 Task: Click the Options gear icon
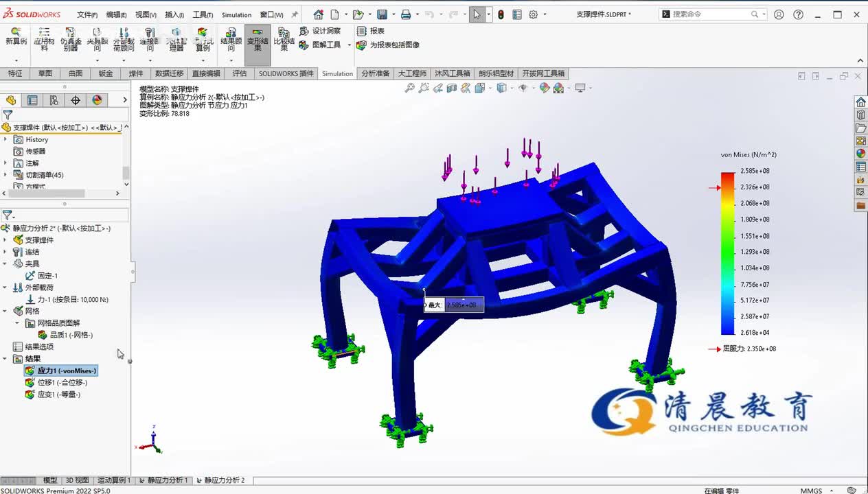(533, 14)
